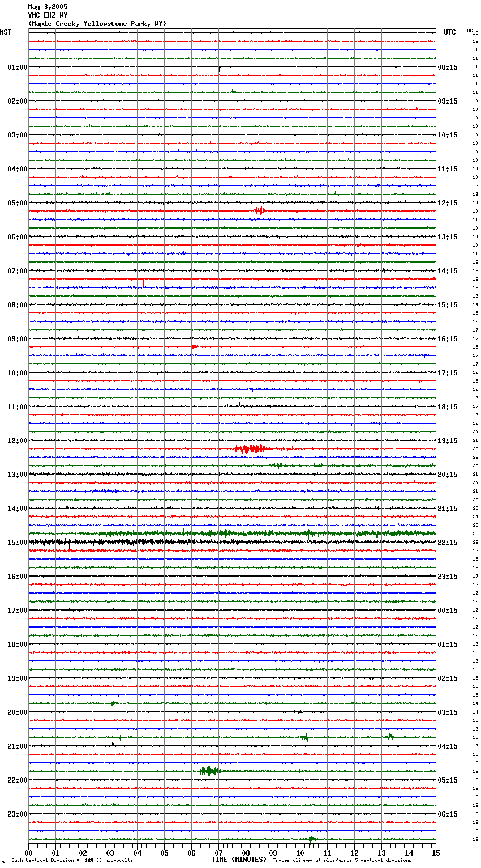Select the '03:00' MST hour label

pos(18,135)
